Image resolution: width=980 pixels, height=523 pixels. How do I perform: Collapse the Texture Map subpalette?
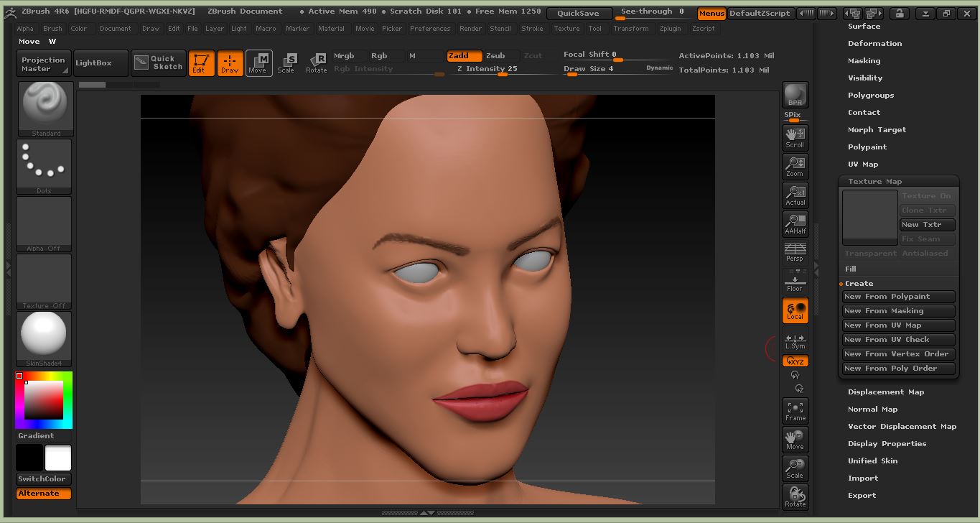874,182
